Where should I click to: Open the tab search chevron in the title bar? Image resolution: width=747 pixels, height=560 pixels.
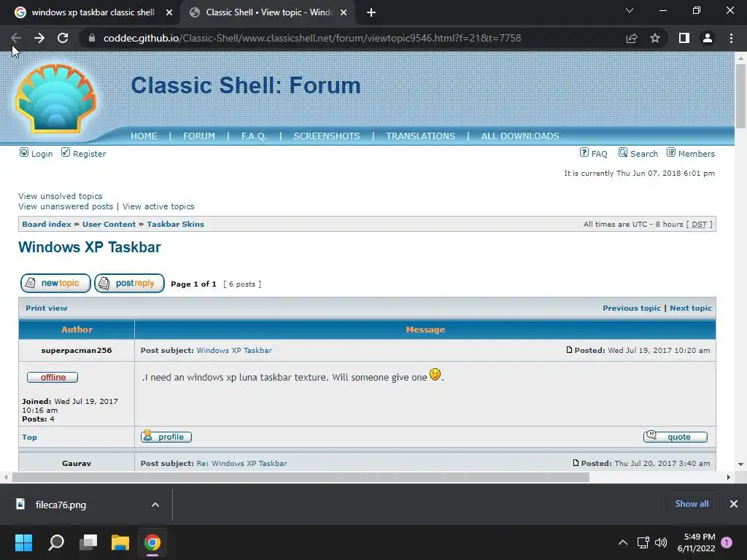(x=630, y=10)
